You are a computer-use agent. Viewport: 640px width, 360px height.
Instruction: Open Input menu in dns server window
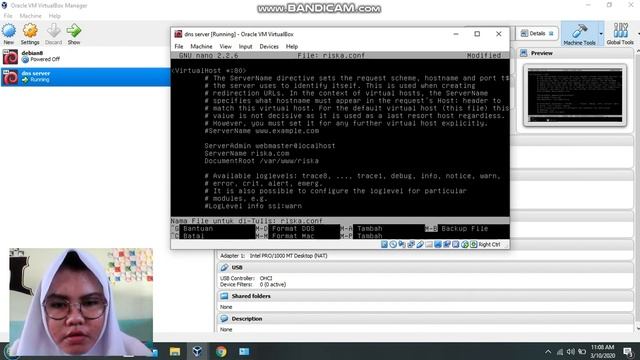[245, 47]
